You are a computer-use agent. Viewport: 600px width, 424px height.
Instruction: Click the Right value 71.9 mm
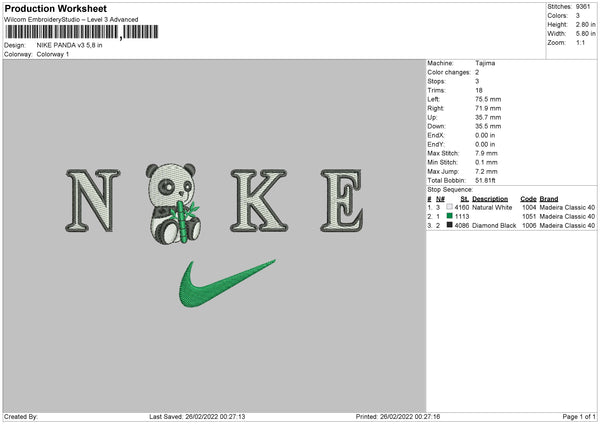tap(488, 108)
